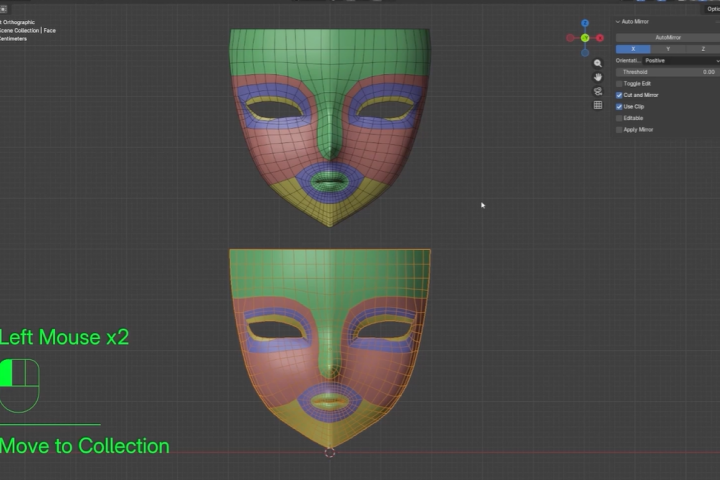Switch orthographic/perspective with the grid icon

597,105
